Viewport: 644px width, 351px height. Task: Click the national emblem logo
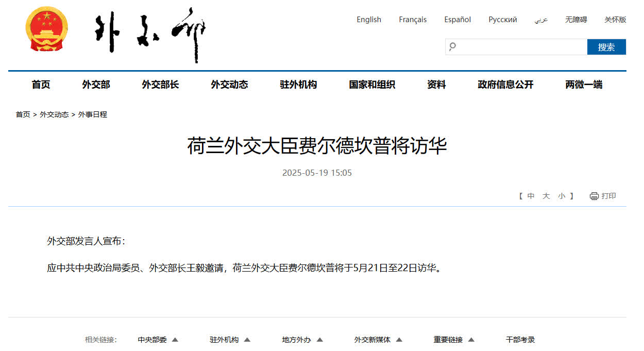46,29
